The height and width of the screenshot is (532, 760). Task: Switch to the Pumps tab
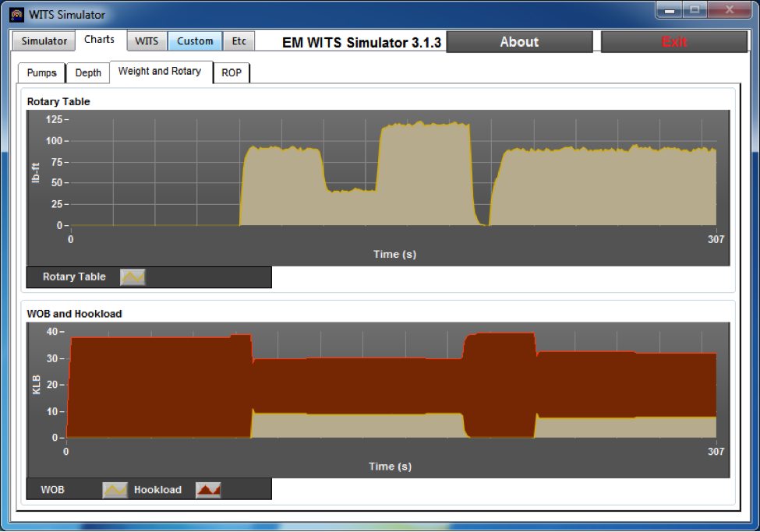41,72
